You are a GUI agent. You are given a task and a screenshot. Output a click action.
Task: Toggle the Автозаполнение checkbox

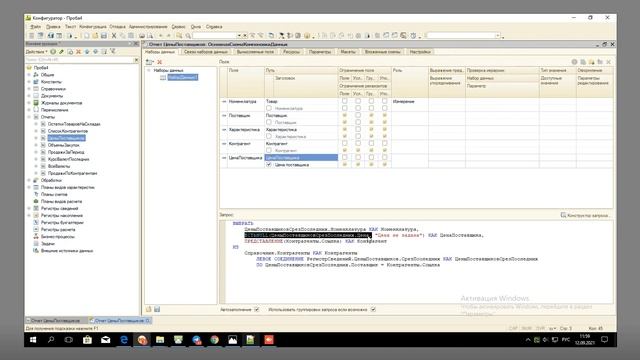pos(257,309)
